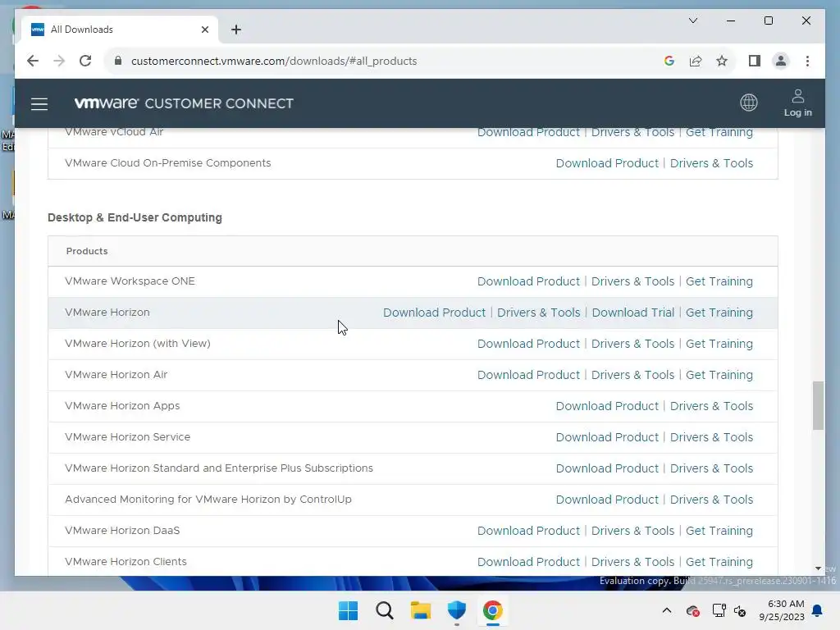Open the Chrome profile avatar
840x630 pixels.
pos(781,61)
